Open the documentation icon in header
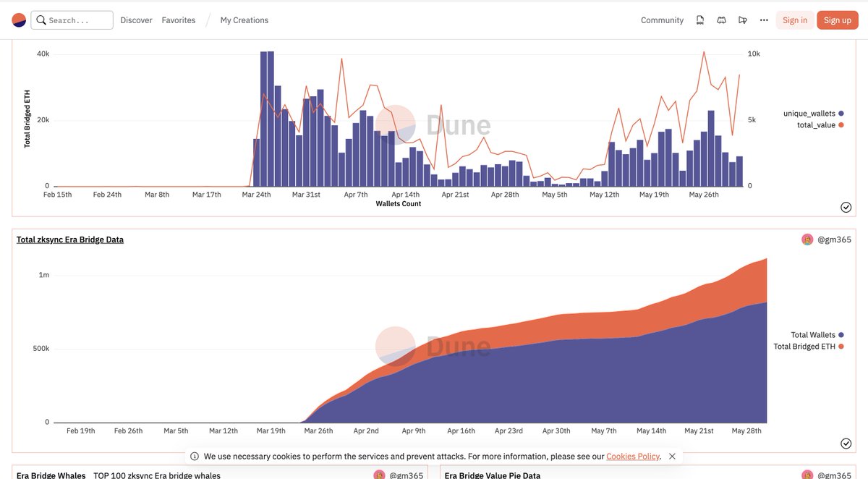This screenshot has height=479, width=868. tap(700, 20)
